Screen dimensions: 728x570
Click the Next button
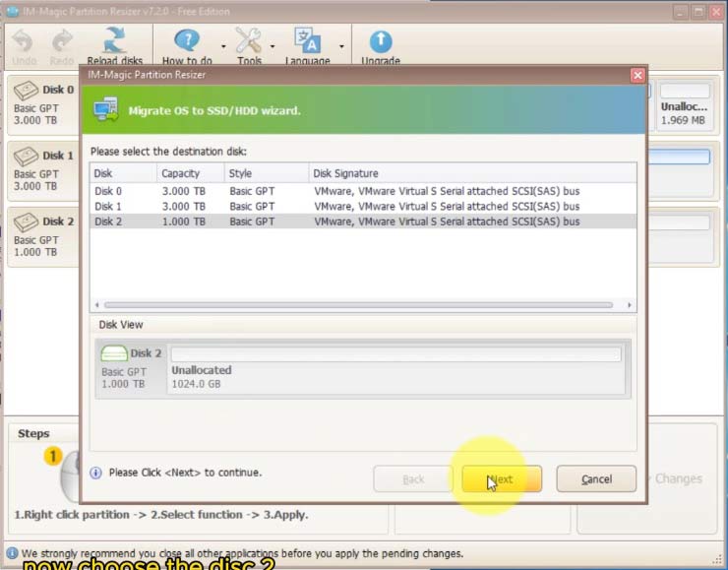tap(502, 479)
